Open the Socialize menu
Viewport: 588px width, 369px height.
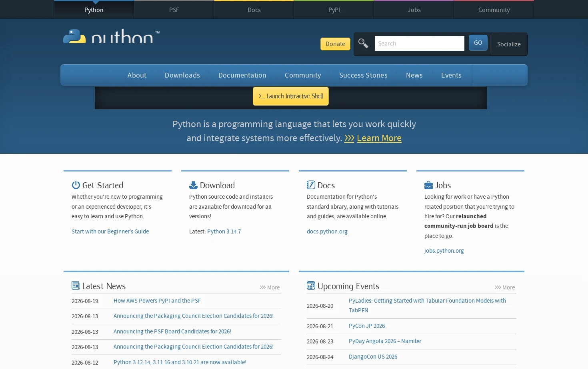(x=509, y=44)
